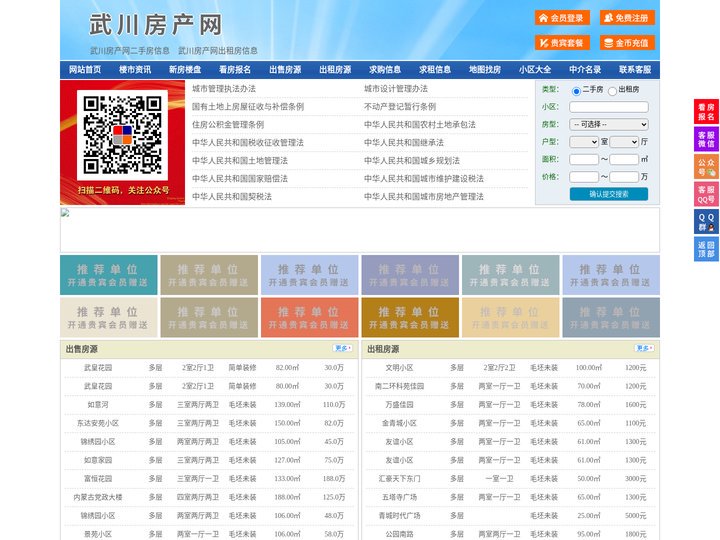Screen dimensions: 720x540
Task: Open the 中华人民共和国契税法 link
Action: [x=232, y=197]
